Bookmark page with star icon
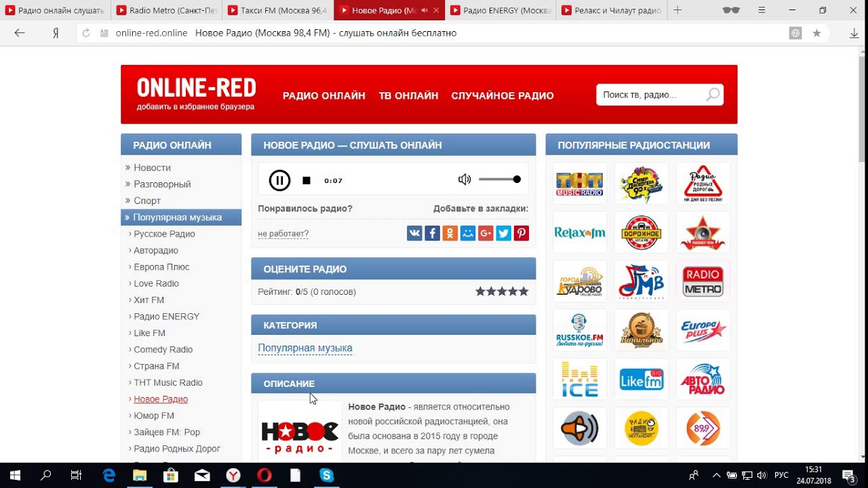The image size is (868, 488). [816, 33]
